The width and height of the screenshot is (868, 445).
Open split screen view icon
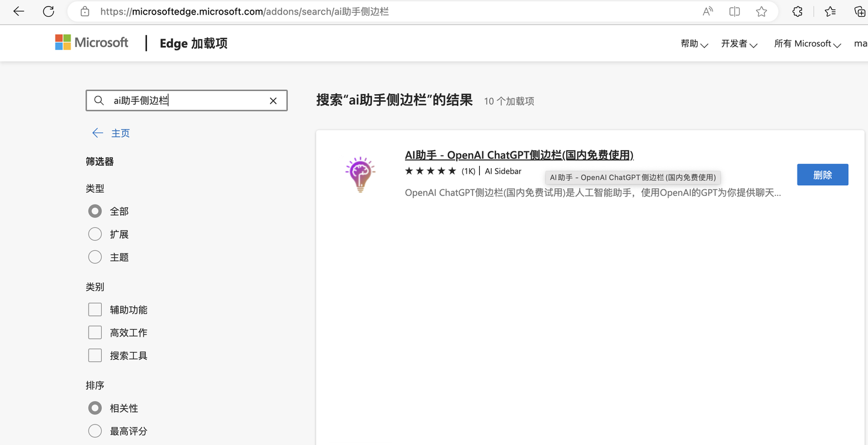click(x=734, y=11)
